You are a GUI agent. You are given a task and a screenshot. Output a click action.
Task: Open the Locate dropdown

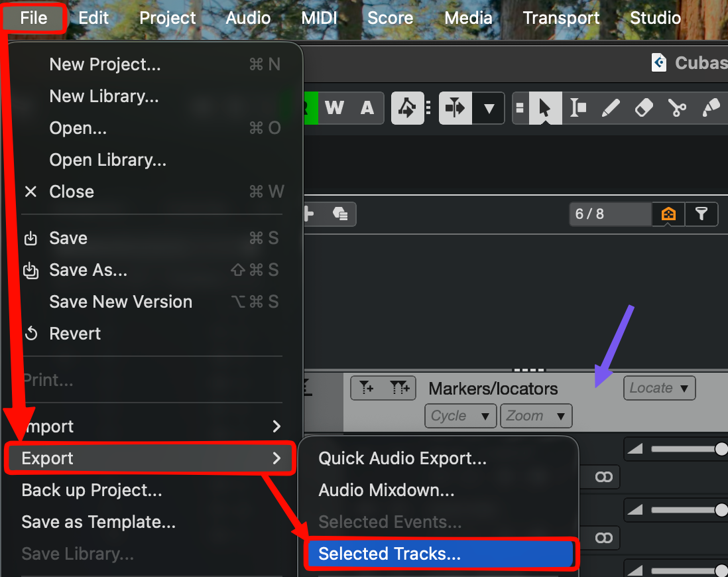click(x=659, y=388)
